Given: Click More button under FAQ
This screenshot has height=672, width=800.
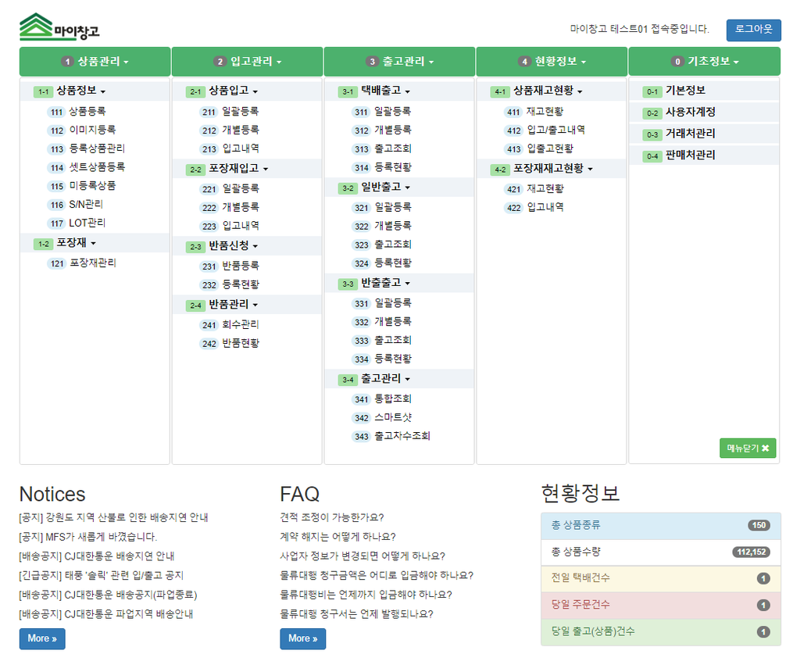Looking at the screenshot, I should (303, 639).
